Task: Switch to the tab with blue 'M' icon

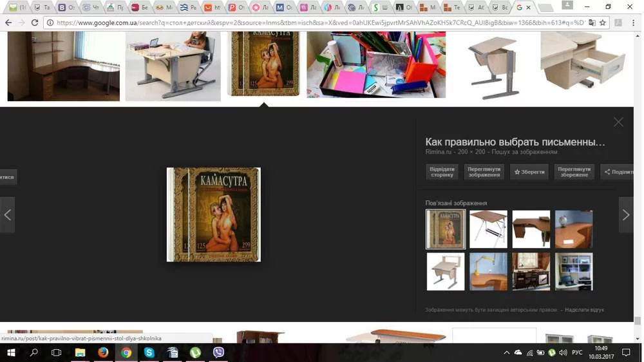Action: [284, 7]
